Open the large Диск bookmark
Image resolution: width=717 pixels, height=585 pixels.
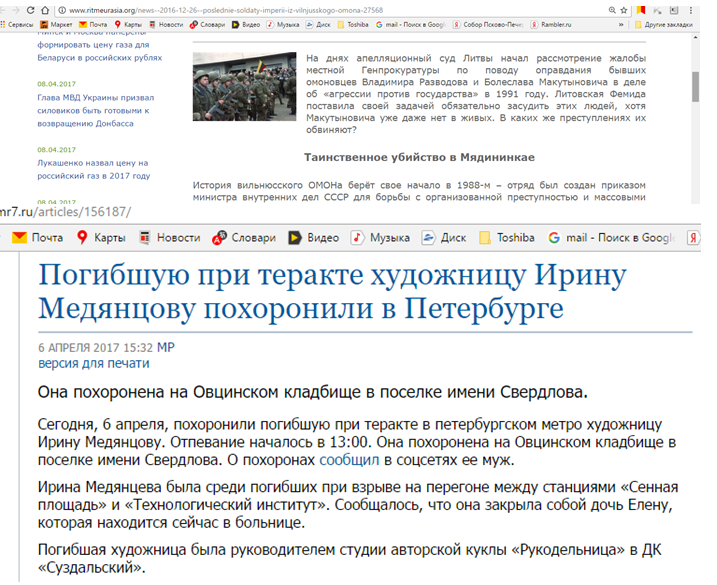tap(443, 238)
